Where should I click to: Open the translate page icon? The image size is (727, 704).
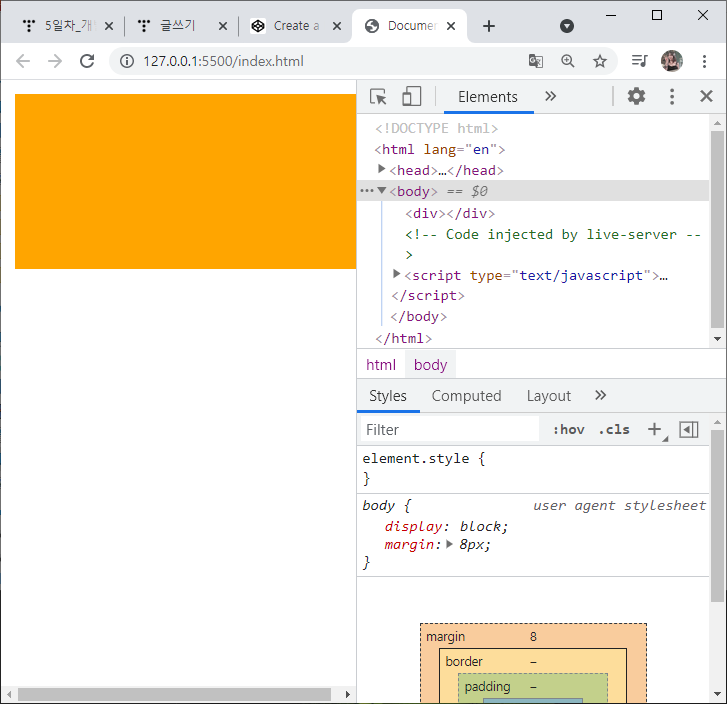coord(536,61)
